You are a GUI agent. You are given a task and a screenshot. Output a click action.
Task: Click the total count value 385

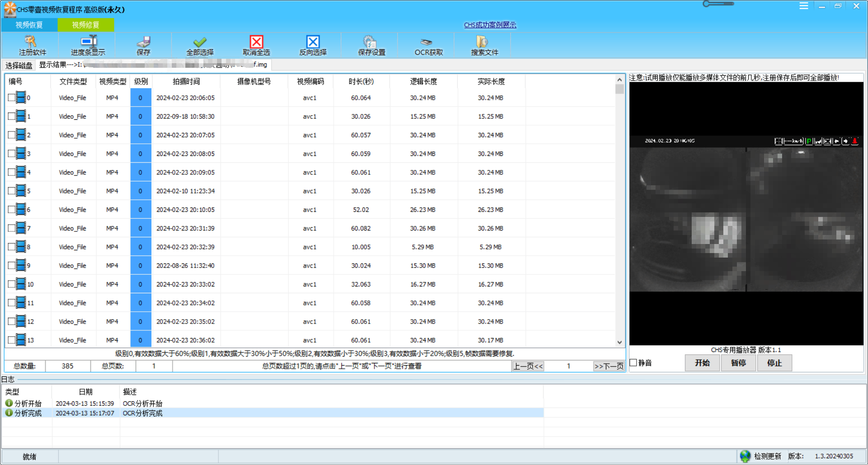tap(68, 366)
